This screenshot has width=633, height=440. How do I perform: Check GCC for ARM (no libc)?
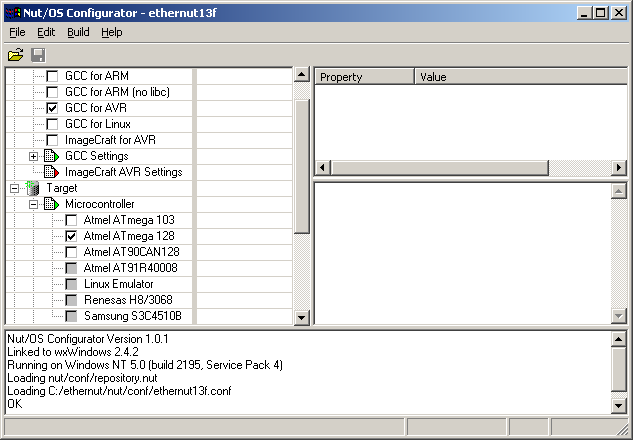coord(52,92)
